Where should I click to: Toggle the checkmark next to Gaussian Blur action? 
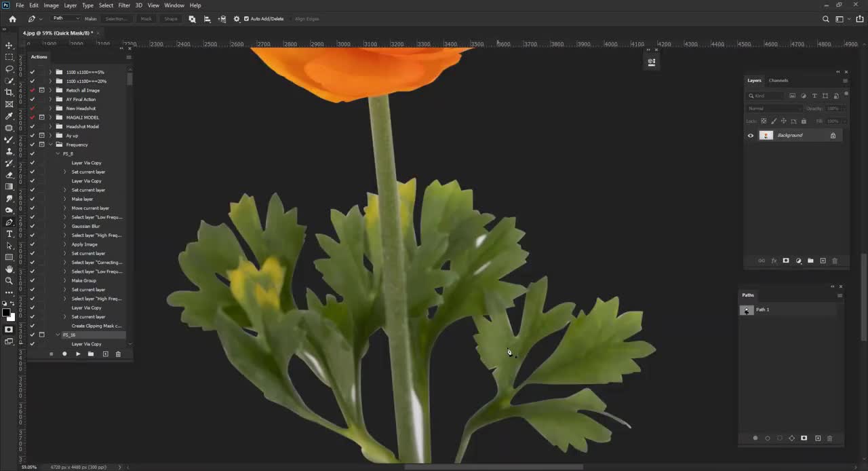[x=32, y=226]
